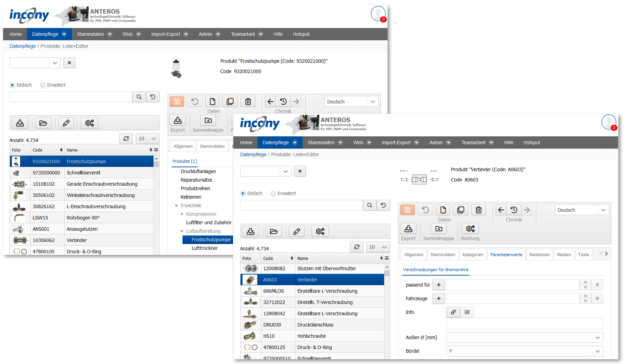Click the Datenpflege breadcrumb link in front window
This screenshot has height=364, width=627.
click(253, 154)
